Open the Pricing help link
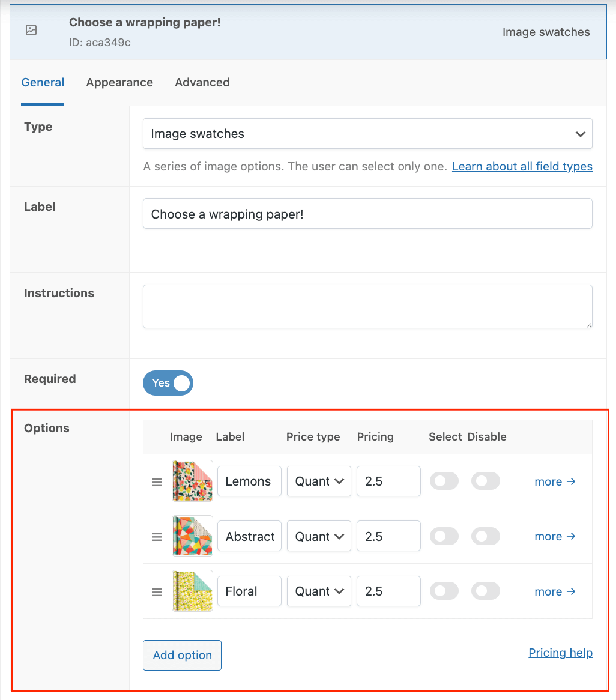 click(560, 653)
